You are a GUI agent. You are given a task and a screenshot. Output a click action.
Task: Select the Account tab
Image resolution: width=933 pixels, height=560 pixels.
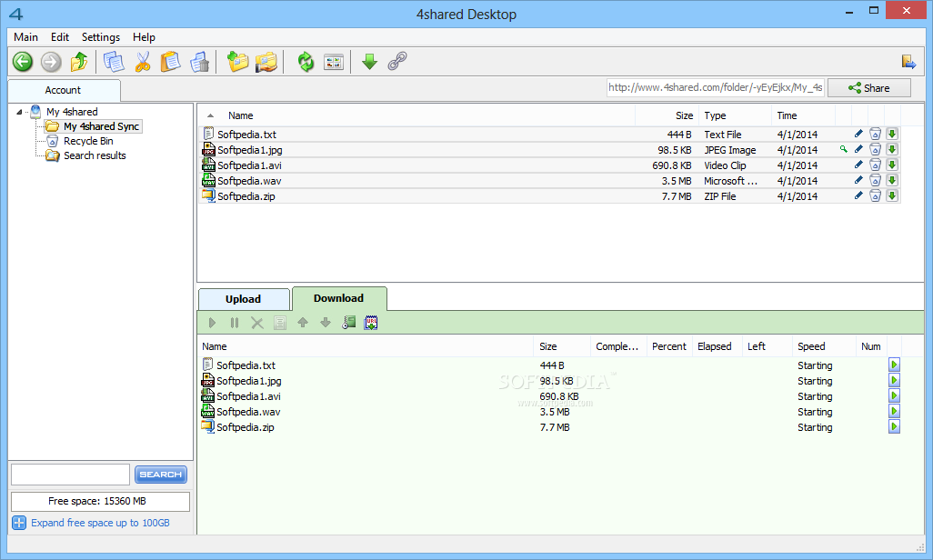(63, 90)
